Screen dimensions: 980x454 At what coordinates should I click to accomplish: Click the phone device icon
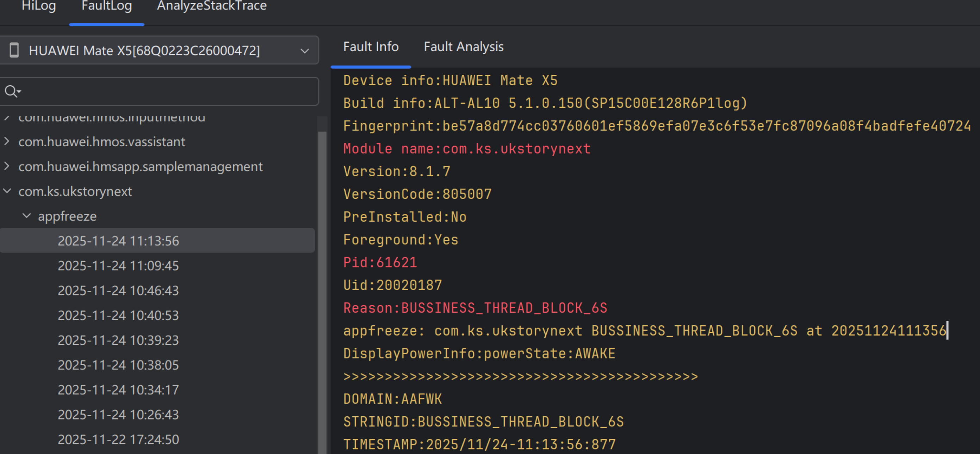click(x=14, y=50)
